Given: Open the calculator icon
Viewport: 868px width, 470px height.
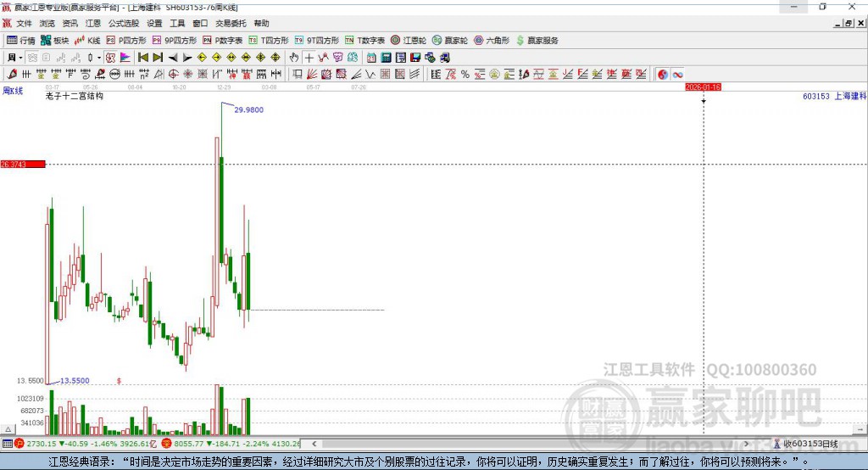Looking at the screenshot, I should [387, 58].
